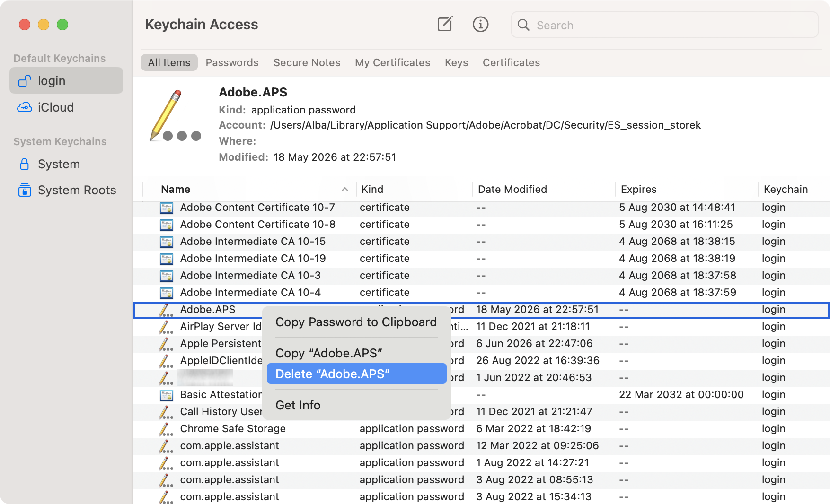
Task: Click expiry 4 Aug 2068 at 18:37:59
Action: point(678,293)
